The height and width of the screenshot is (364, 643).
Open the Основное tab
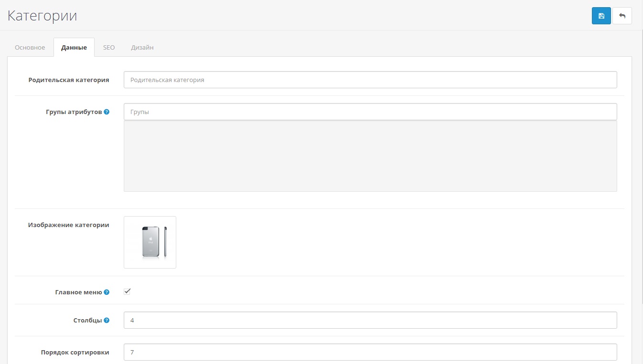(30, 48)
